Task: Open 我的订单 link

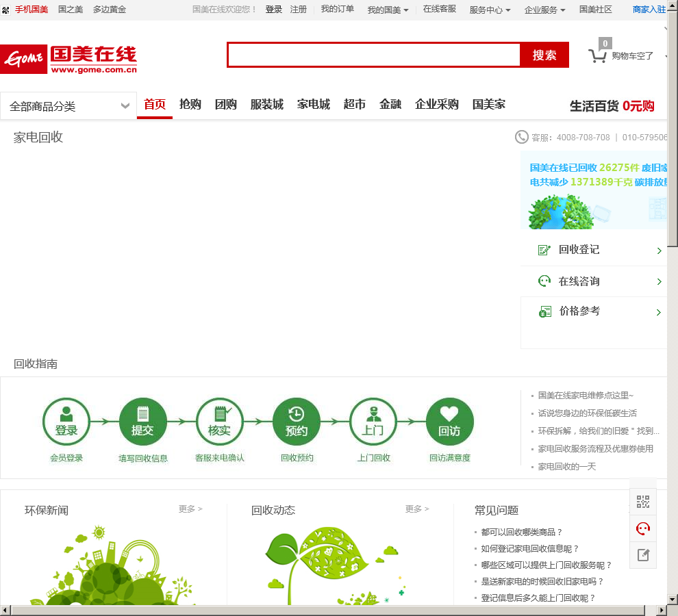Action: [337, 9]
